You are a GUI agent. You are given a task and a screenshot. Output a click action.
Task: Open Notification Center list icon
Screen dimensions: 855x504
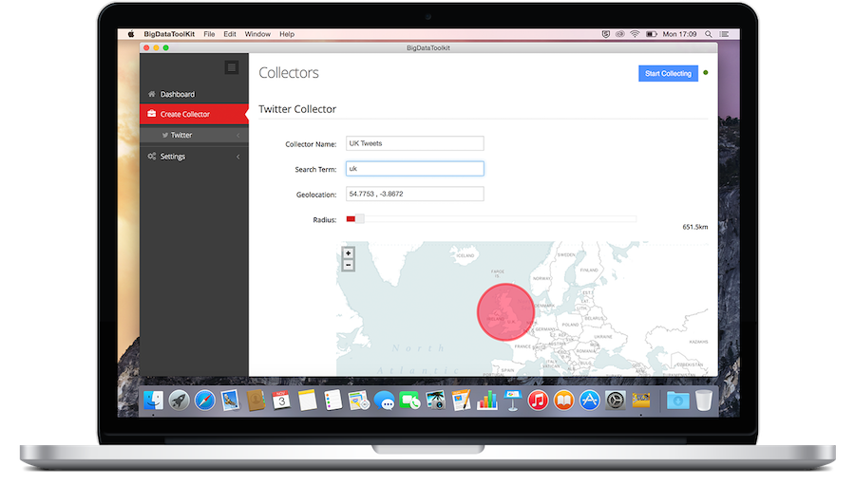tap(724, 34)
